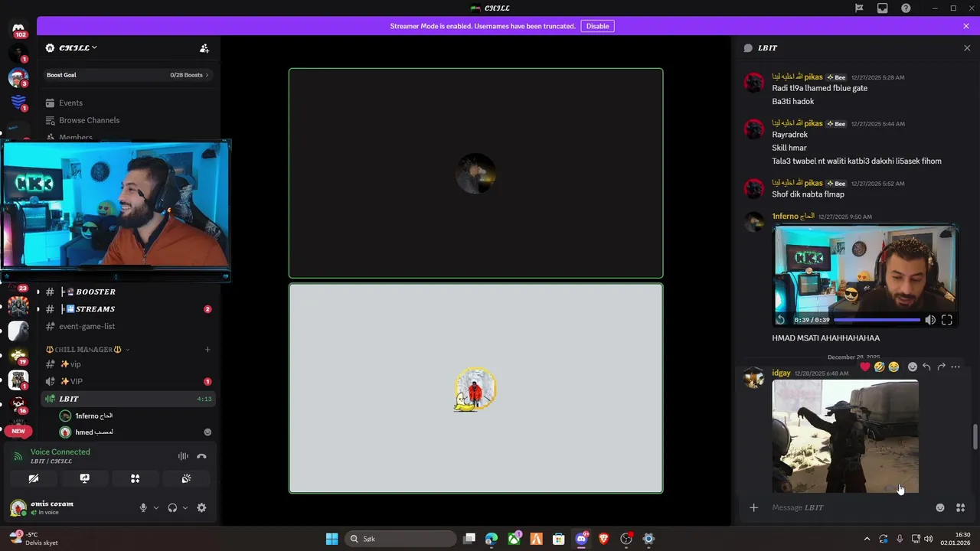Open emoji picker in message box
Screen dimensions: 980x551
pos(940,507)
